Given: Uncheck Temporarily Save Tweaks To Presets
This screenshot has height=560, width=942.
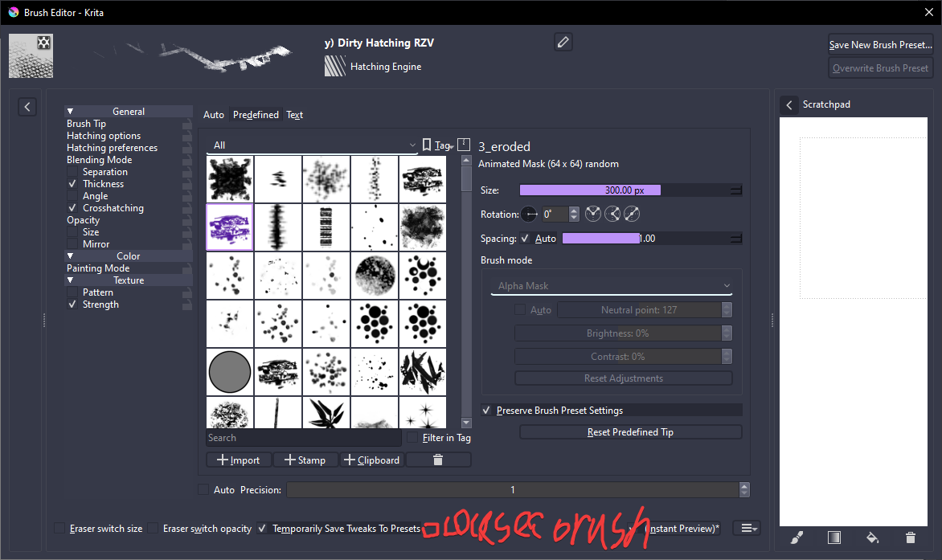Looking at the screenshot, I should (262, 528).
